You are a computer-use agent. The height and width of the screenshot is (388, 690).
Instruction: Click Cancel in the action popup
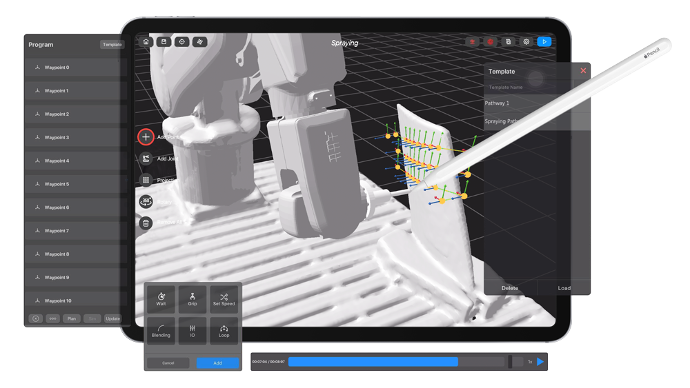pos(168,363)
